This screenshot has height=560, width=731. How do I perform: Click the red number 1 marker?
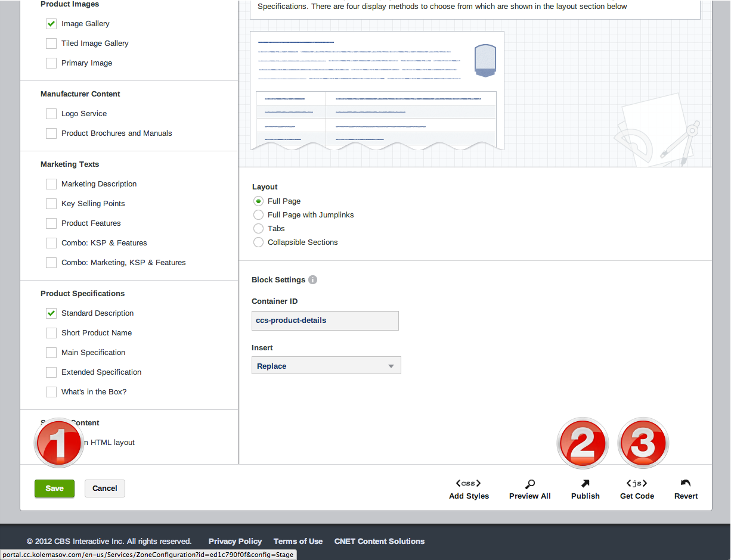click(x=58, y=443)
